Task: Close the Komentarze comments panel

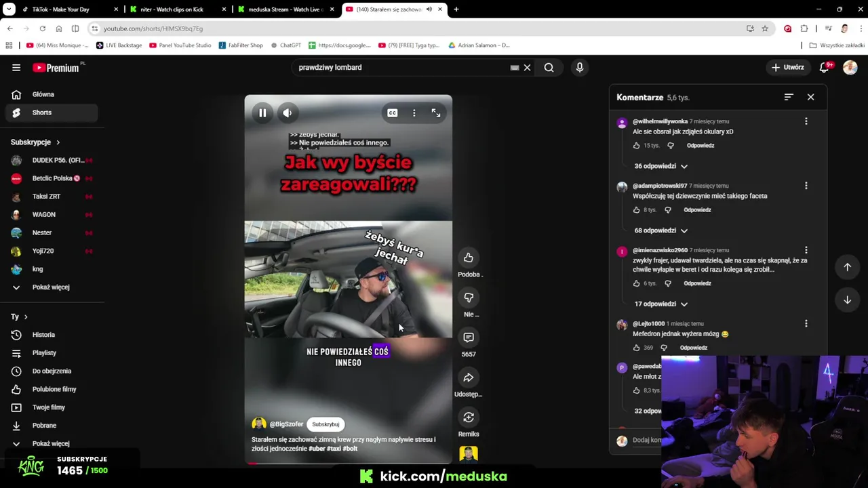Action: pos(810,97)
